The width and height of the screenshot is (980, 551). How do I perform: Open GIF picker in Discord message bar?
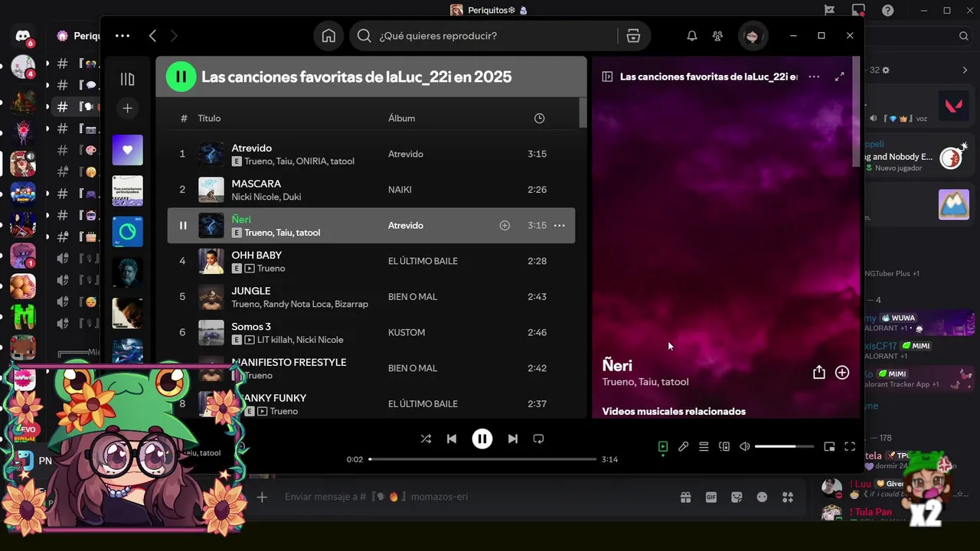[711, 497]
